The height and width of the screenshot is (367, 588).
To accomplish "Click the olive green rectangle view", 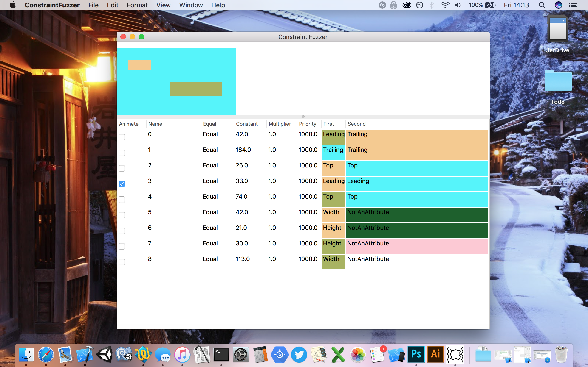I will [x=196, y=89].
